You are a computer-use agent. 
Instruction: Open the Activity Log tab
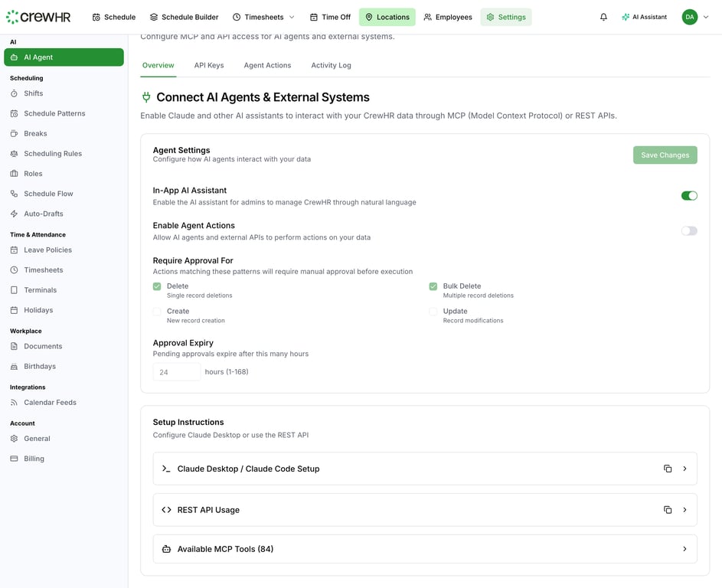(x=331, y=65)
